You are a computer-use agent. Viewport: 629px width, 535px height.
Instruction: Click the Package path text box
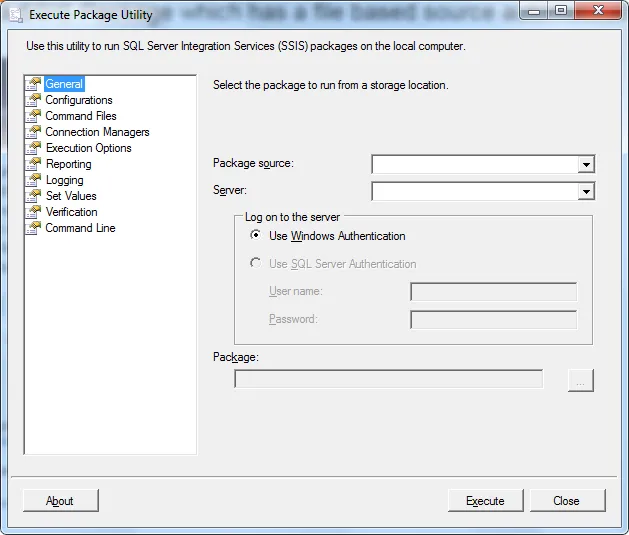[x=388, y=379]
